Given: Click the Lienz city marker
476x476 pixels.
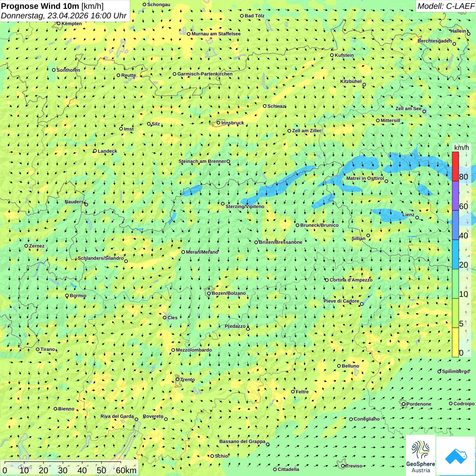Looking at the screenshot, I should tap(417, 218).
